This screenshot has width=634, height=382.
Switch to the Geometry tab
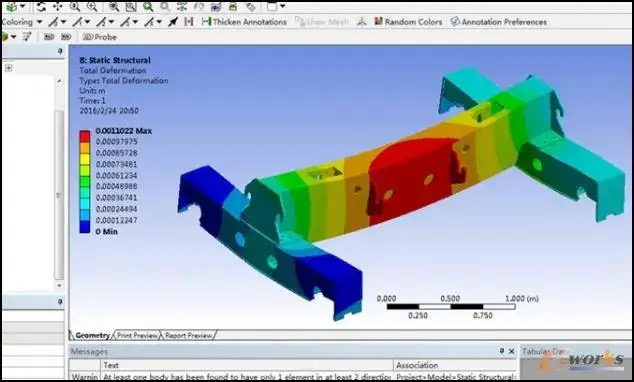pyautogui.click(x=92, y=335)
